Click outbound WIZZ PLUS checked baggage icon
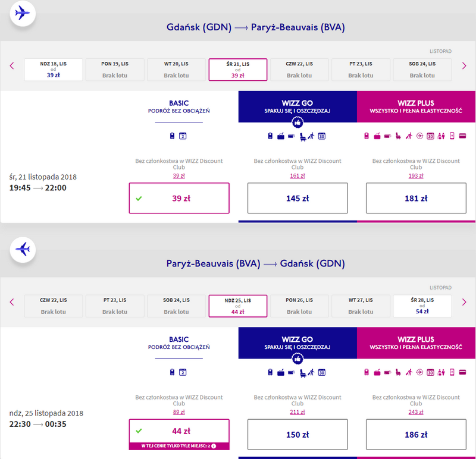The image size is (476, 459). pyautogui.click(x=377, y=136)
